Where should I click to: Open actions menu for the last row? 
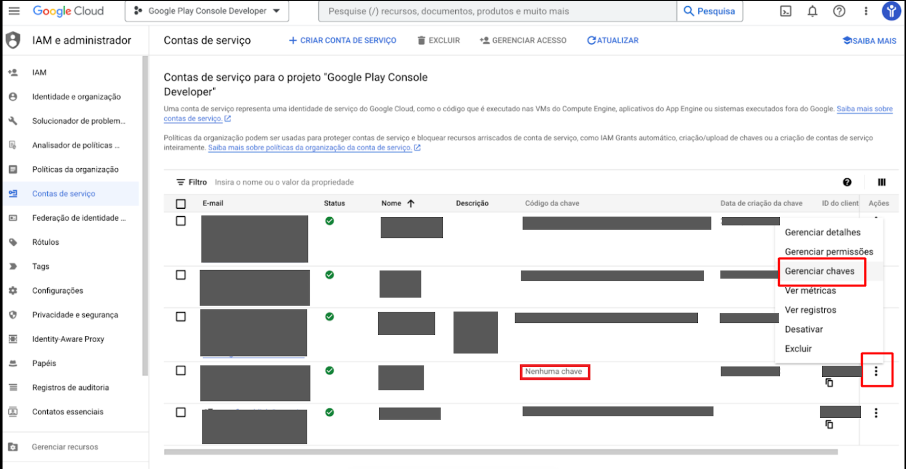click(876, 412)
